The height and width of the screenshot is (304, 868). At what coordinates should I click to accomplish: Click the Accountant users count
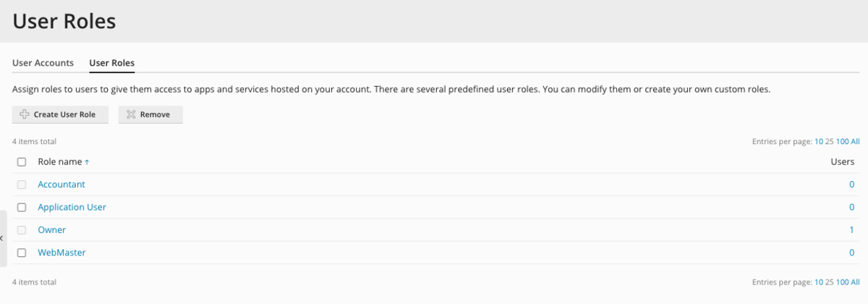[851, 185]
